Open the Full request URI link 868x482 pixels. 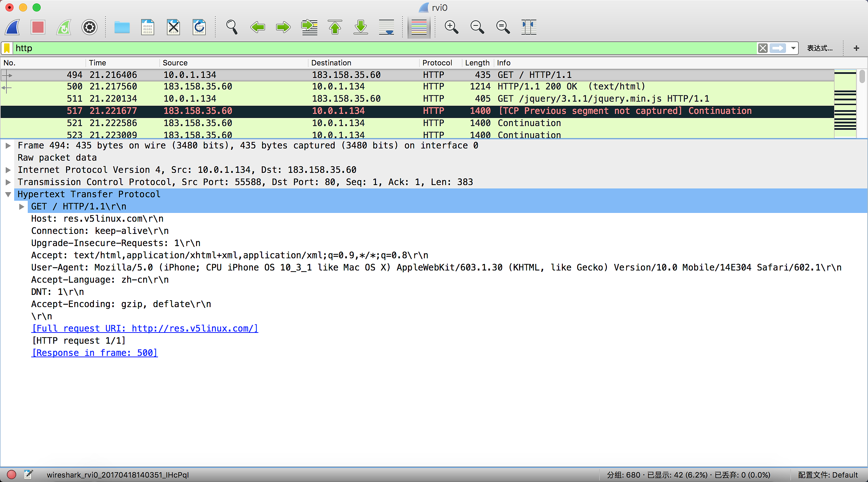(x=145, y=328)
